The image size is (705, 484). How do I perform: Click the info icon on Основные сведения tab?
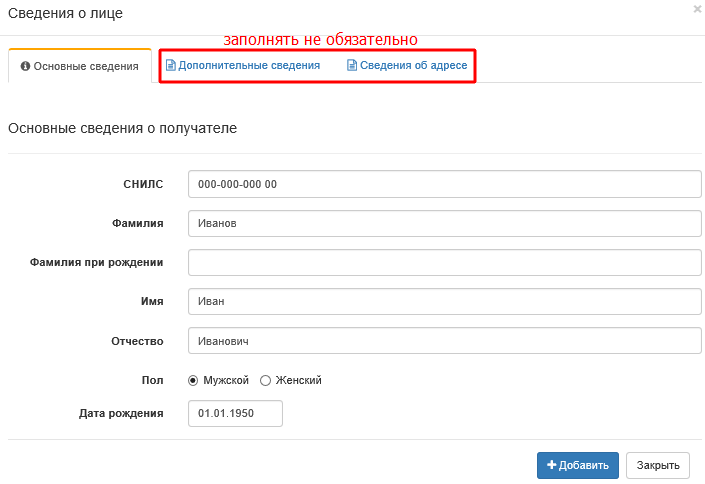tap(26, 67)
